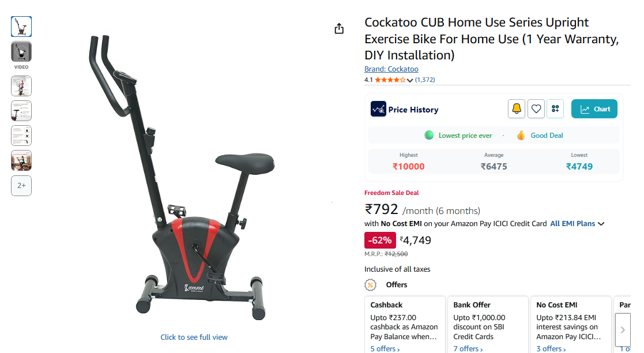Expand the star rating dropdown arrow

click(x=410, y=80)
